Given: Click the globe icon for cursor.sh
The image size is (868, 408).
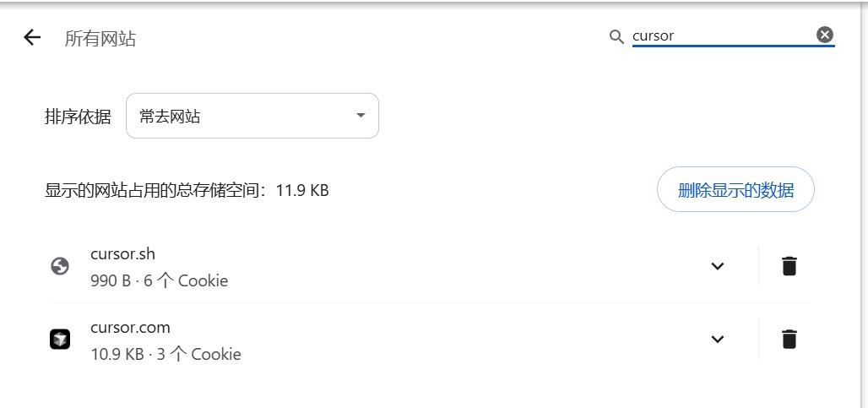Looking at the screenshot, I should click(x=60, y=266).
